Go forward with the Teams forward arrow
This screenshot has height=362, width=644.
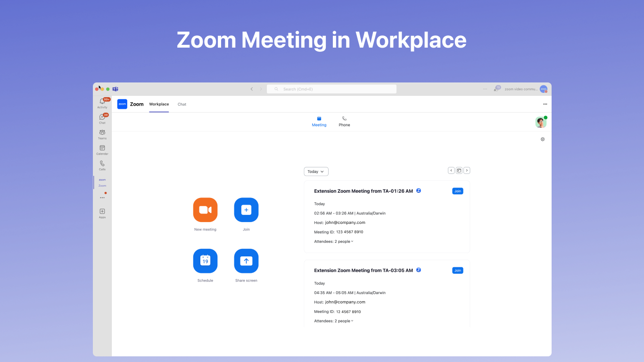261,89
